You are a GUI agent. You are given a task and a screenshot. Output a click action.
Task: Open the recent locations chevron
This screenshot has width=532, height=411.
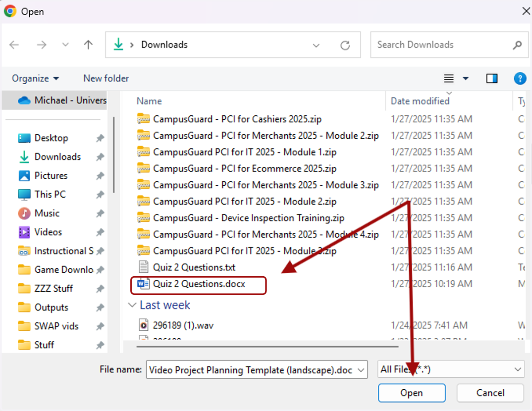coord(66,45)
